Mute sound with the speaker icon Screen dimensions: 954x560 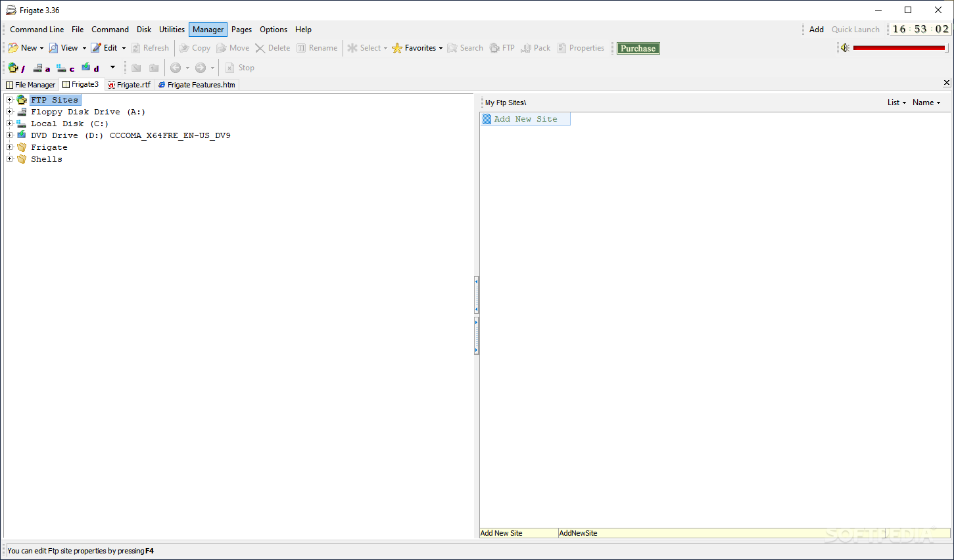[x=845, y=48]
